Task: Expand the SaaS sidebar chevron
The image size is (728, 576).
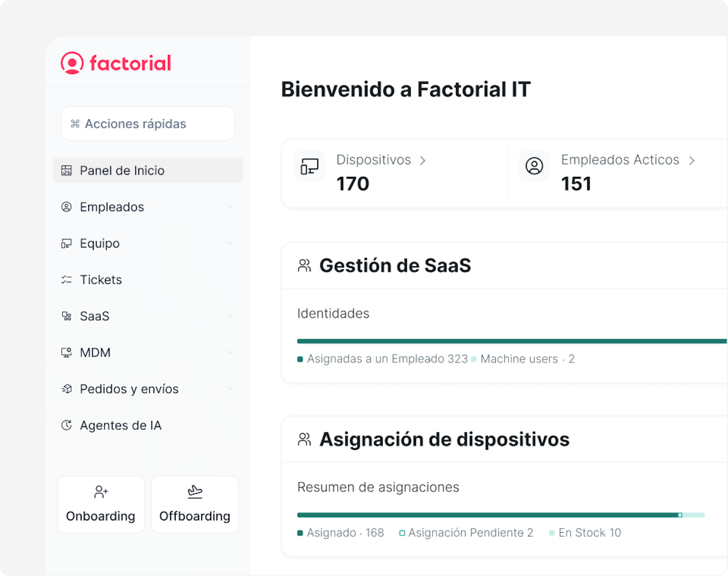Action: click(230, 316)
